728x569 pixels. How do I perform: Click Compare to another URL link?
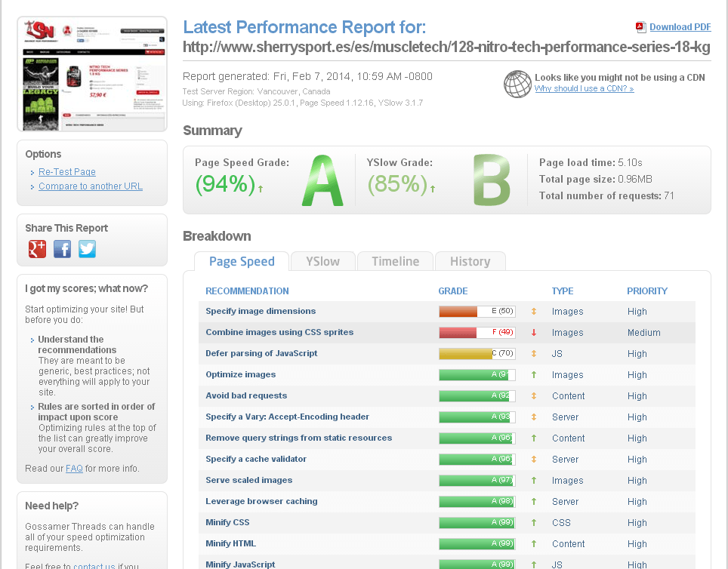click(x=91, y=186)
